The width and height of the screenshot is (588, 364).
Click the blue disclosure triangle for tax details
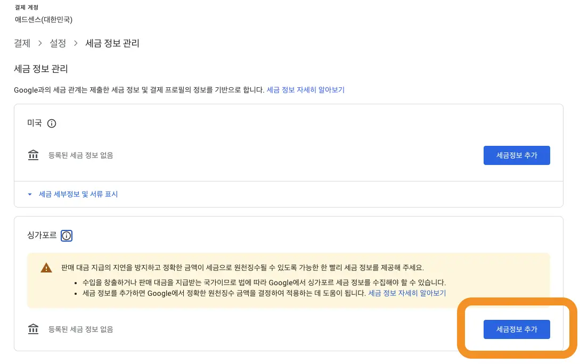tap(30, 194)
